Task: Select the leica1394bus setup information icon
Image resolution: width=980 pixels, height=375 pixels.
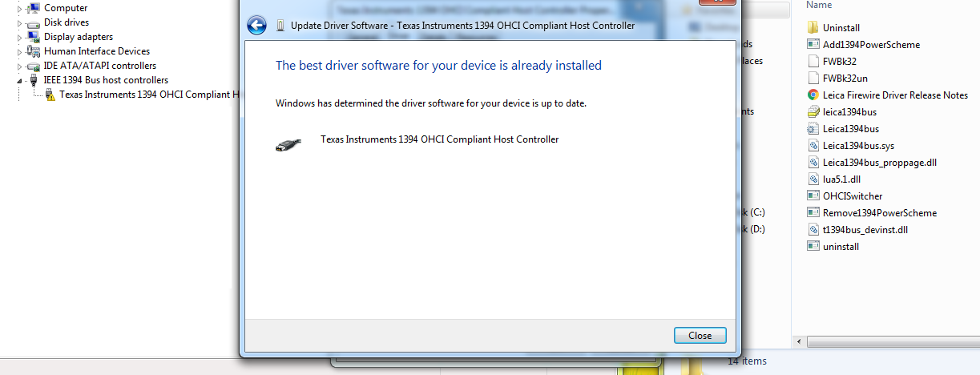Action: point(813,112)
